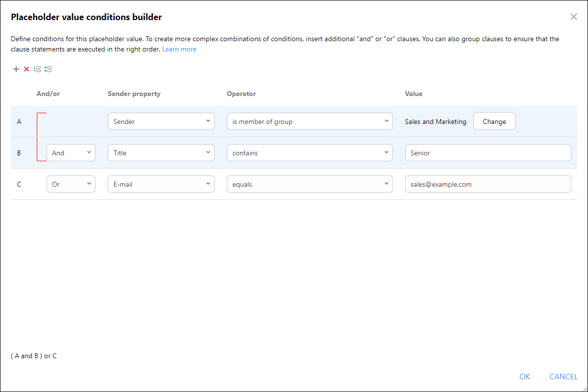
Task: Add a new condition clause with plus icon
Action: pos(16,69)
